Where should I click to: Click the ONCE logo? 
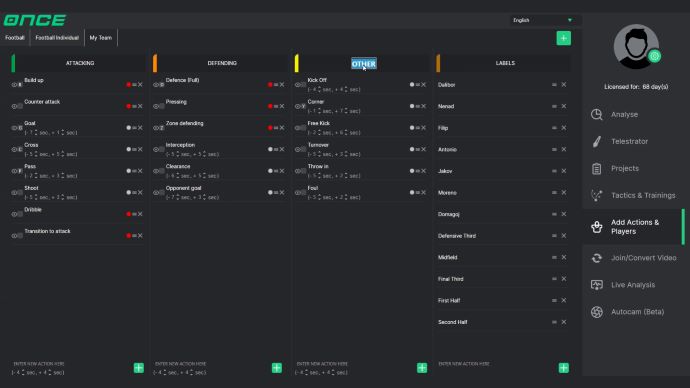(35, 20)
